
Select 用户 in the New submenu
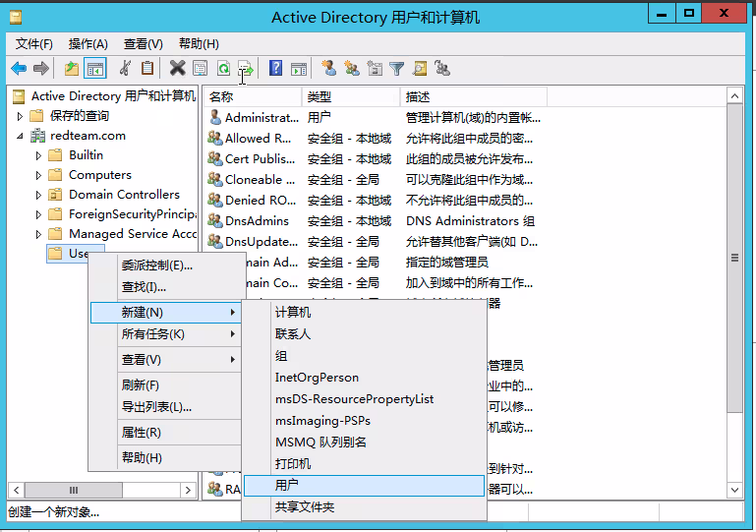tap(287, 486)
